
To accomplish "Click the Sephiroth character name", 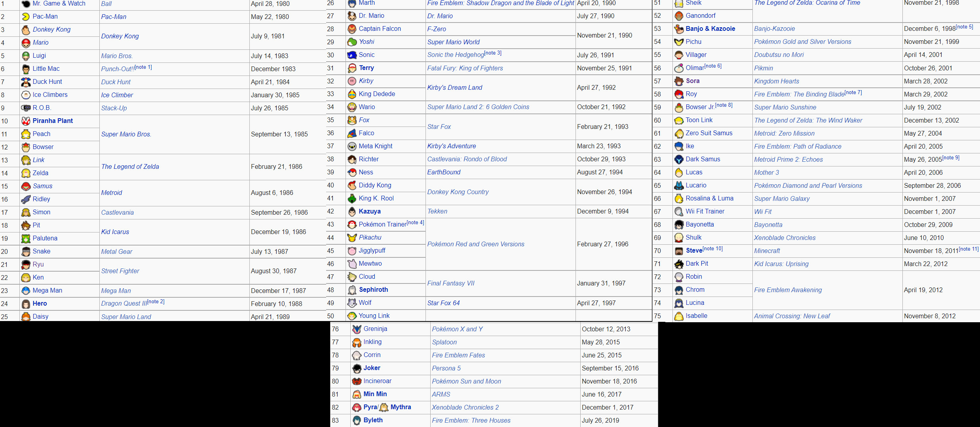I will [373, 290].
